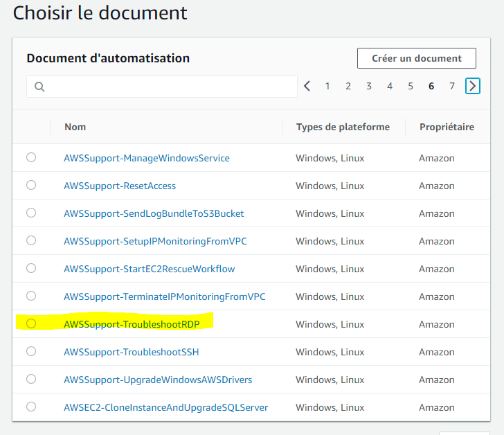Open the AWSSupport-ResetAccess link
504x435 pixels.
point(120,186)
